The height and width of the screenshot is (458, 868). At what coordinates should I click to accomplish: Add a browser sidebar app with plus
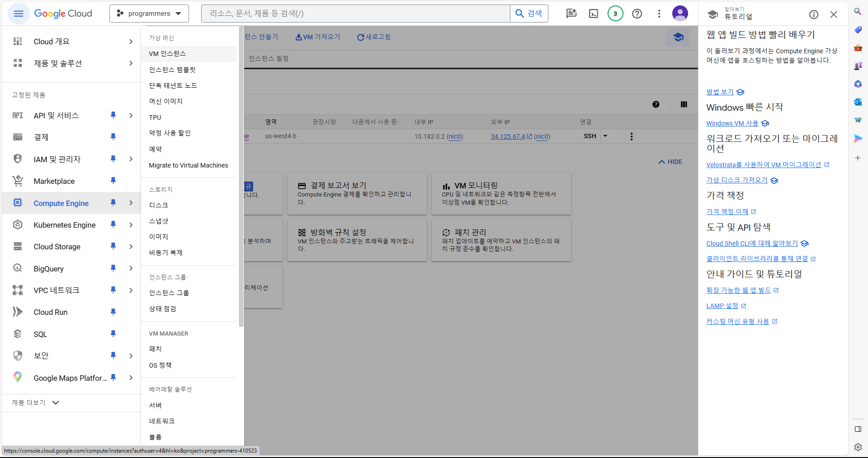point(858,158)
